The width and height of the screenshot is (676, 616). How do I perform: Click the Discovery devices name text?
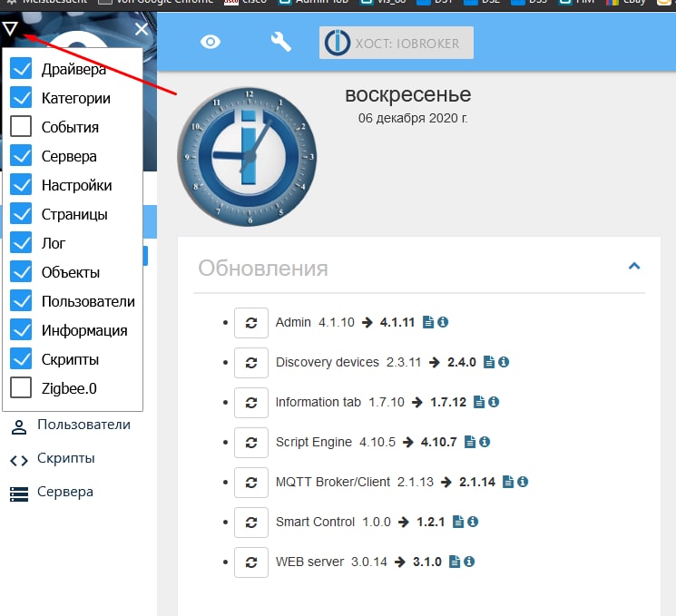point(328,362)
